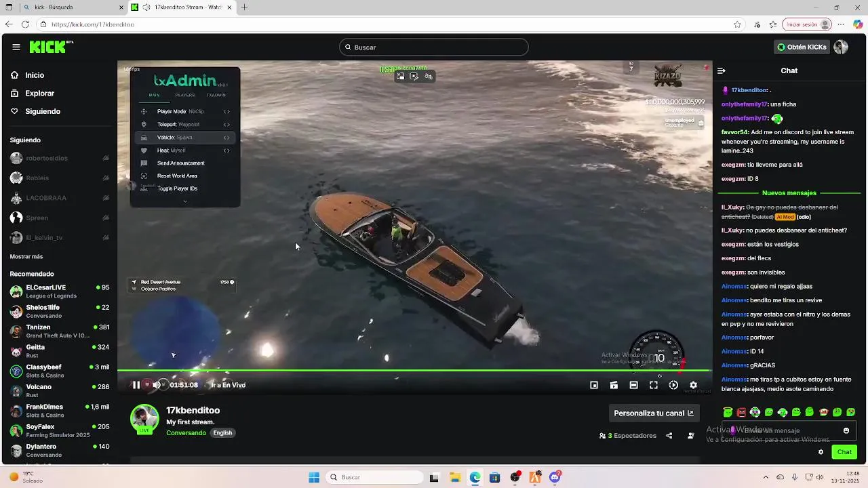Click the green stream progress bar

click(x=414, y=370)
